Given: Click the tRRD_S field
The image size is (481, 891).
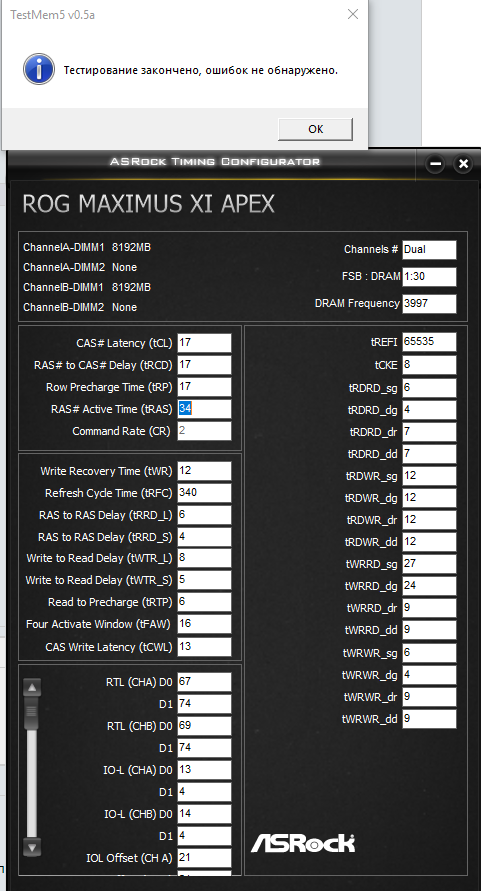Looking at the screenshot, I should pyautogui.click(x=204, y=536).
